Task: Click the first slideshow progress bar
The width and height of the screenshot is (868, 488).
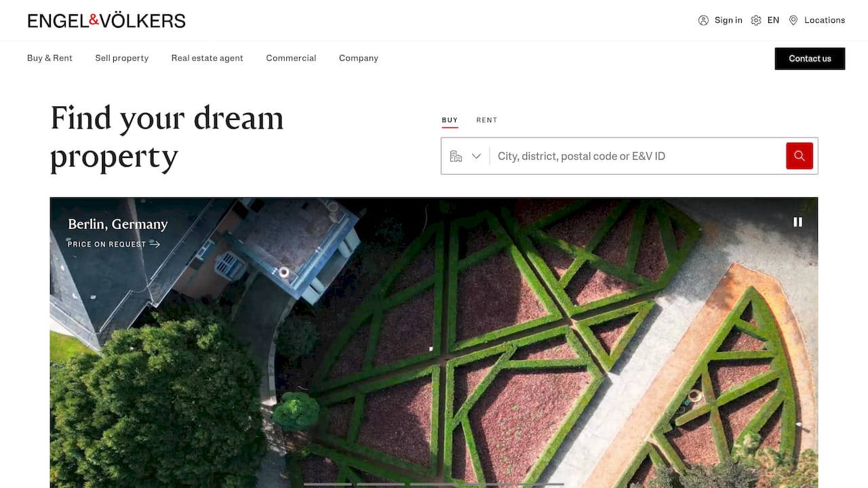Action: click(x=328, y=484)
